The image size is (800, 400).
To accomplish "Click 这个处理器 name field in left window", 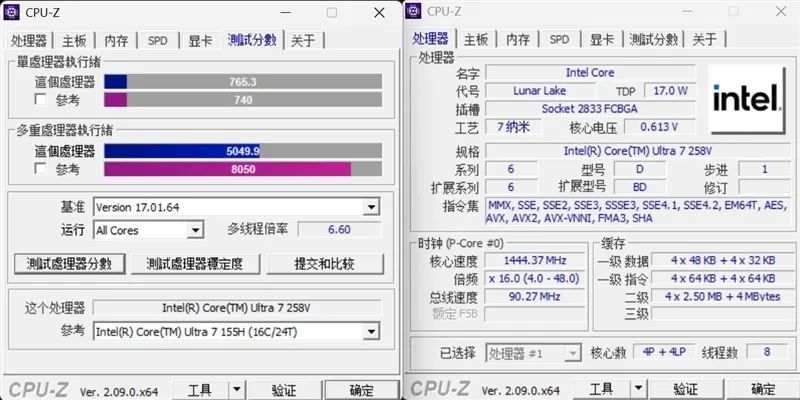I will click(x=236, y=308).
